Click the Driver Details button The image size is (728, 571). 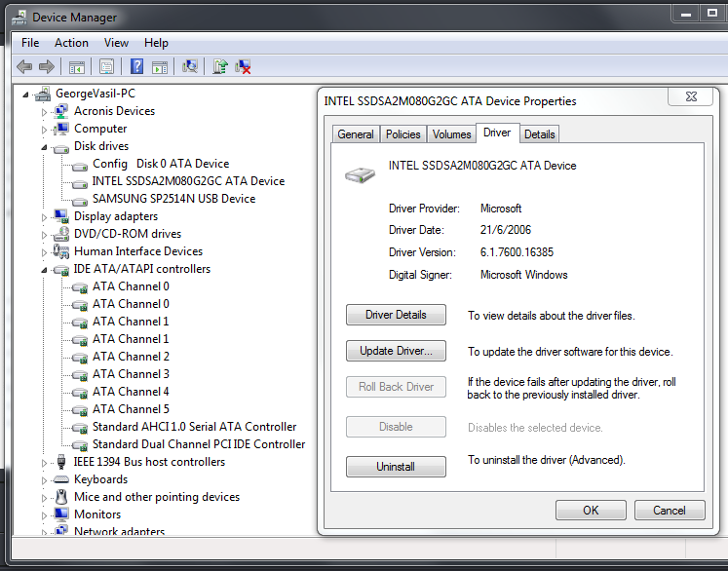[396, 315]
